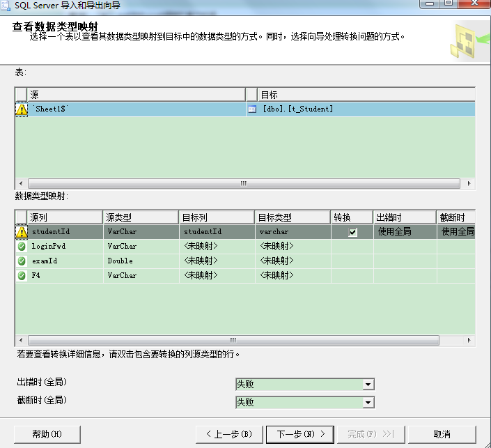The width and height of the screenshot is (491, 448).
Task: Select the examId source column cell
Action: click(65, 261)
